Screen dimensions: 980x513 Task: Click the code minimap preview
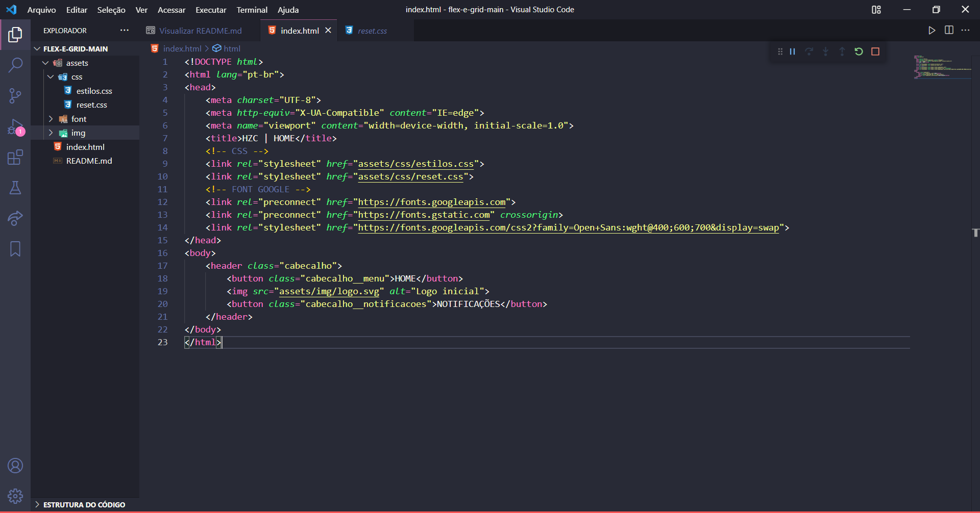tap(942, 67)
